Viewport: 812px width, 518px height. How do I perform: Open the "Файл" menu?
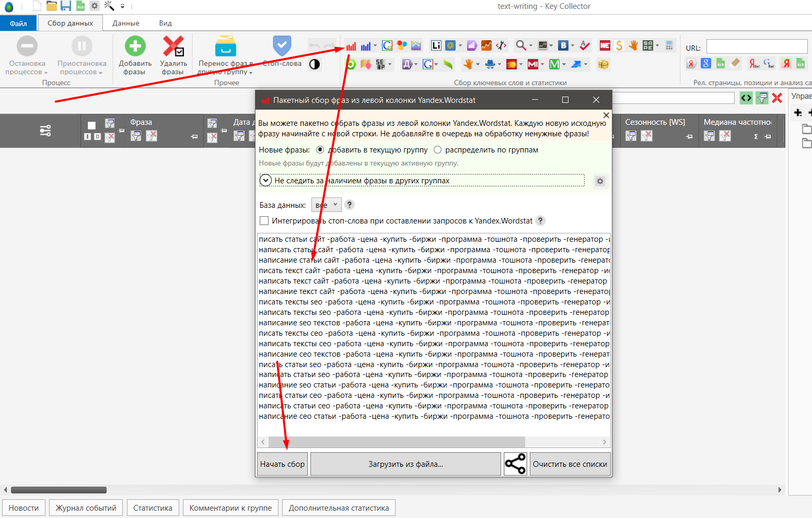pyautogui.click(x=18, y=23)
